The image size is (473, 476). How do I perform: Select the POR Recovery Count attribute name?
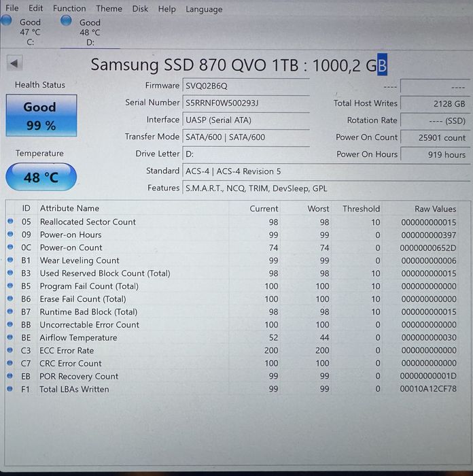pyautogui.click(x=79, y=377)
